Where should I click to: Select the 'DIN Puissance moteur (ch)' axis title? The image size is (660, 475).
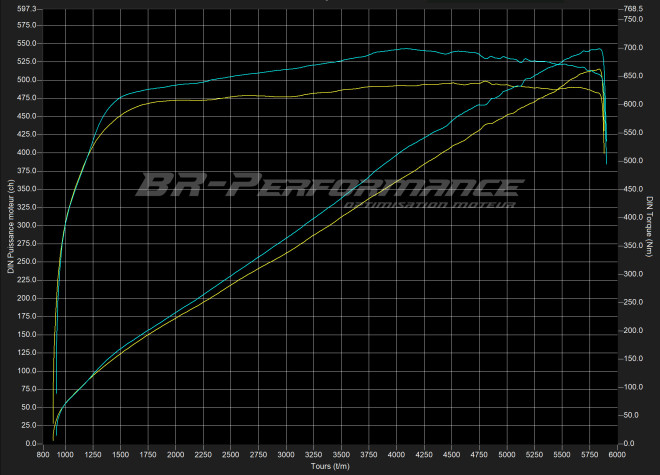11,226
